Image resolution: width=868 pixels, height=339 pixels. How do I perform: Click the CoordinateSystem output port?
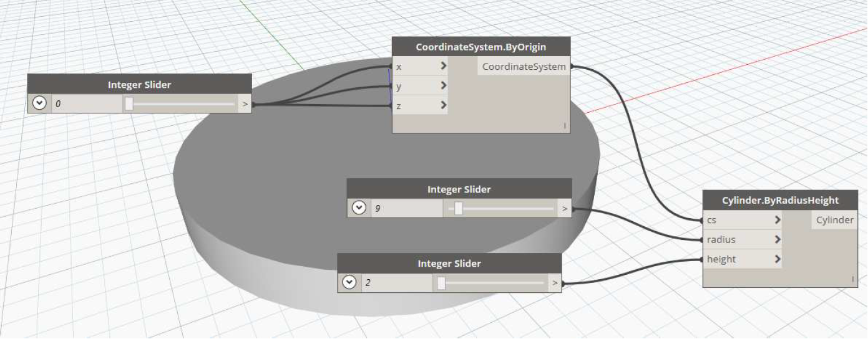(524, 67)
